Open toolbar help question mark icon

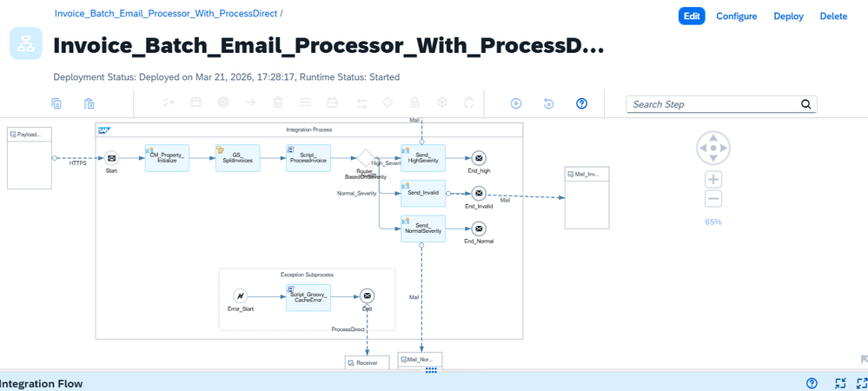click(581, 103)
